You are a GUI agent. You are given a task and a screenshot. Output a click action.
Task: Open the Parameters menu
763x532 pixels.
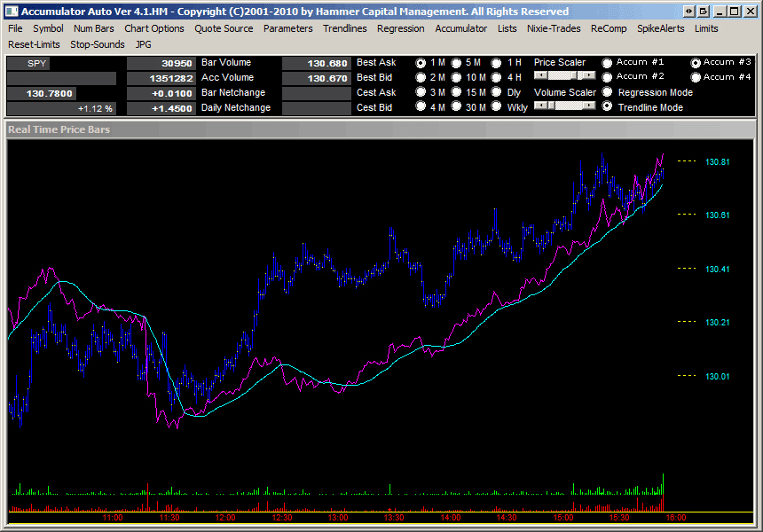pos(288,28)
